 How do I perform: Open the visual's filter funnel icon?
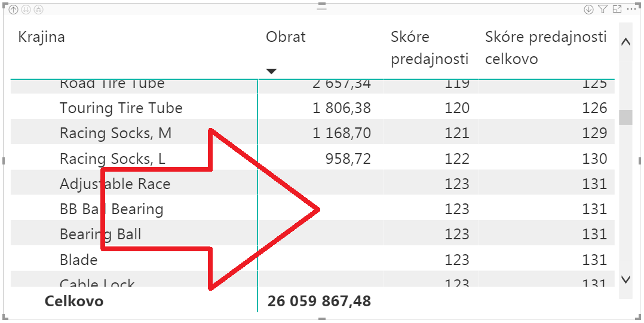point(603,9)
